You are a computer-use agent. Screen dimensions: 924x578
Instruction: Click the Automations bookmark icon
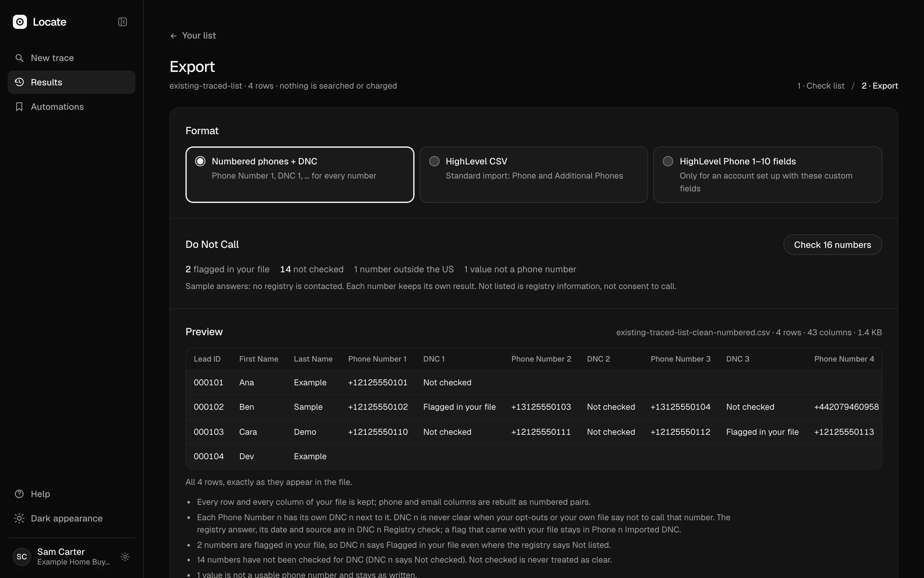point(19,107)
